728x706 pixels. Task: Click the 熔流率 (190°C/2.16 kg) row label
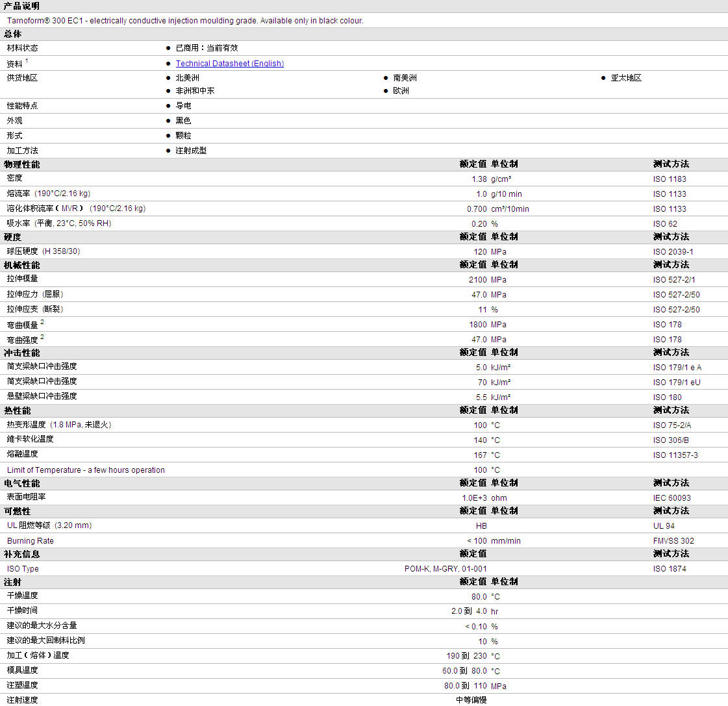pyautogui.click(x=49, y=194)
